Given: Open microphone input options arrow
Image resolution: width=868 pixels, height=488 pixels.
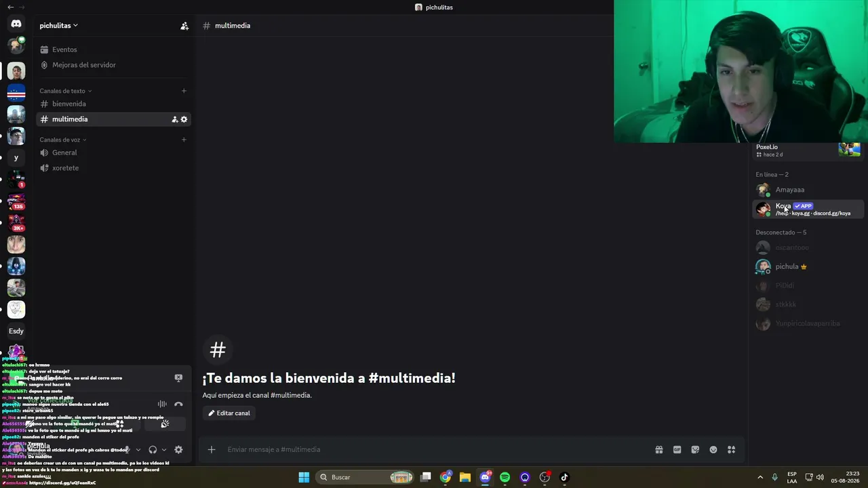Looking at the screenshot, I should pyautogui.click(x=138, y=449).
